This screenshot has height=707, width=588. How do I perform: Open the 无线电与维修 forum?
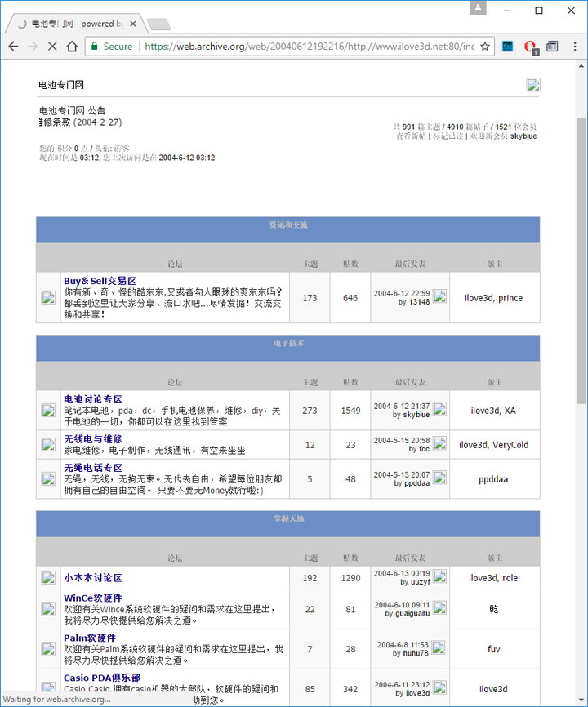point(93,439)
